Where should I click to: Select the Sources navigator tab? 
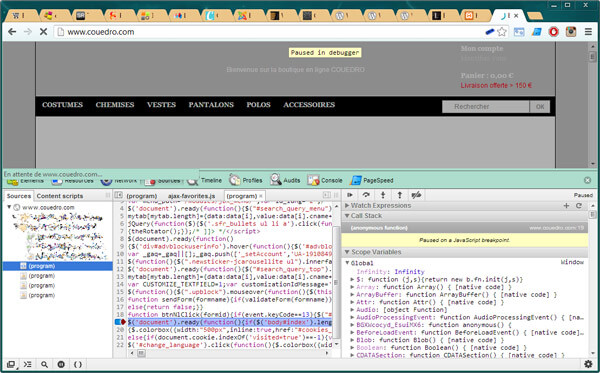pyautogui.click(x=19, y=196)
